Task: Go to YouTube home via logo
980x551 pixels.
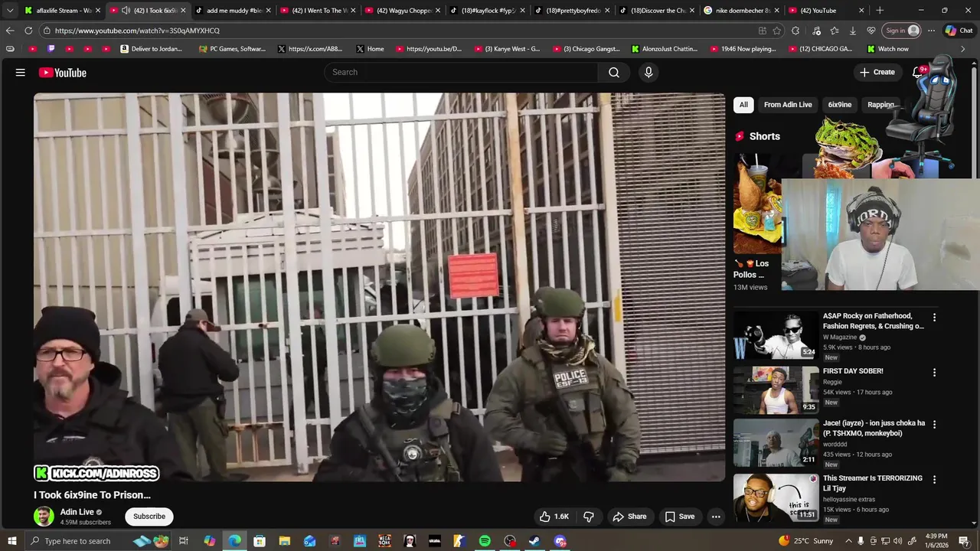Action: point(63,73)
